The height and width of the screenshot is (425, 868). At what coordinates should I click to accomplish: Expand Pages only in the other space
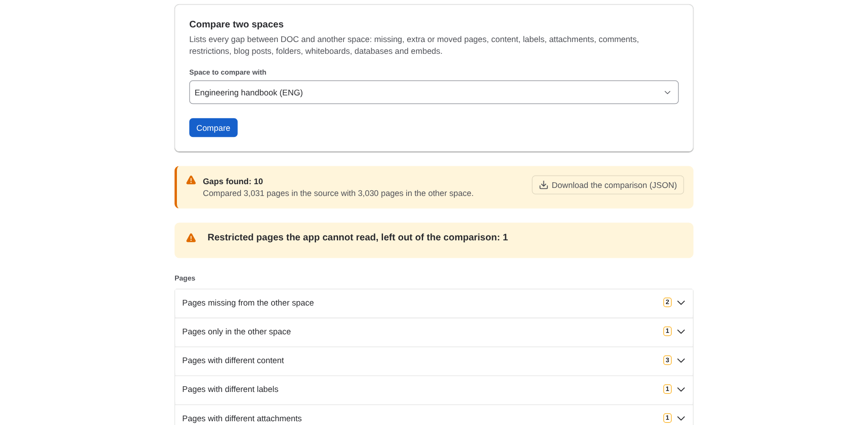434,332
